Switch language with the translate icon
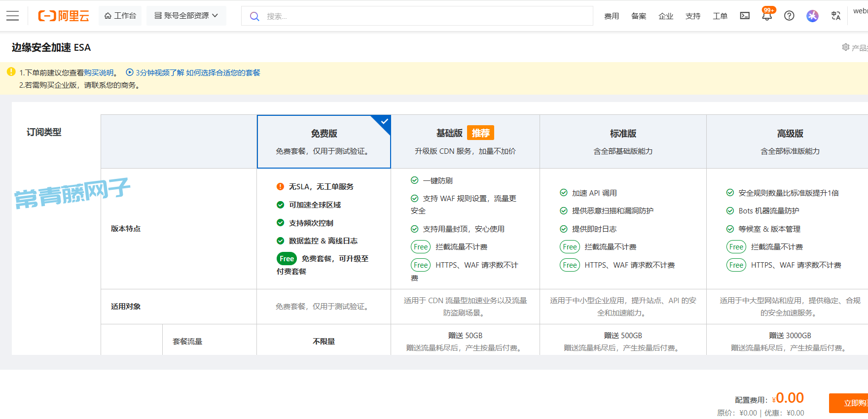 (836, 16)
